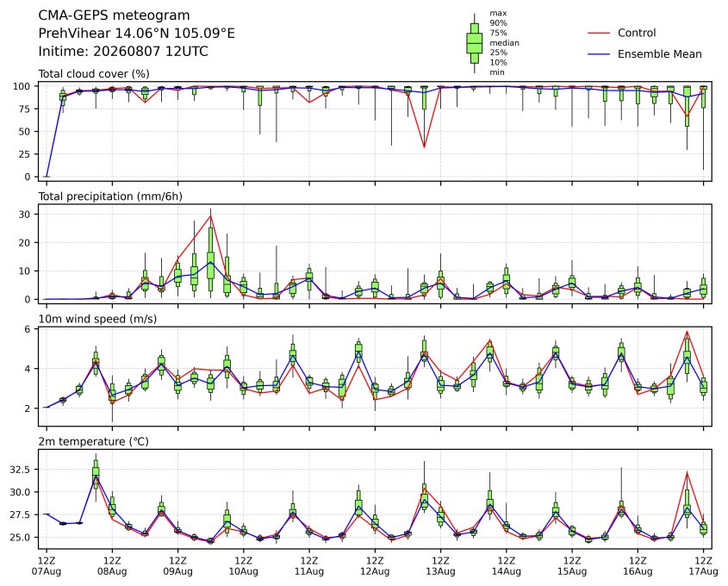Click the 10m wind speed panel title
The width and height of the screenshot is (728, 586).
[x=97, y=319]
